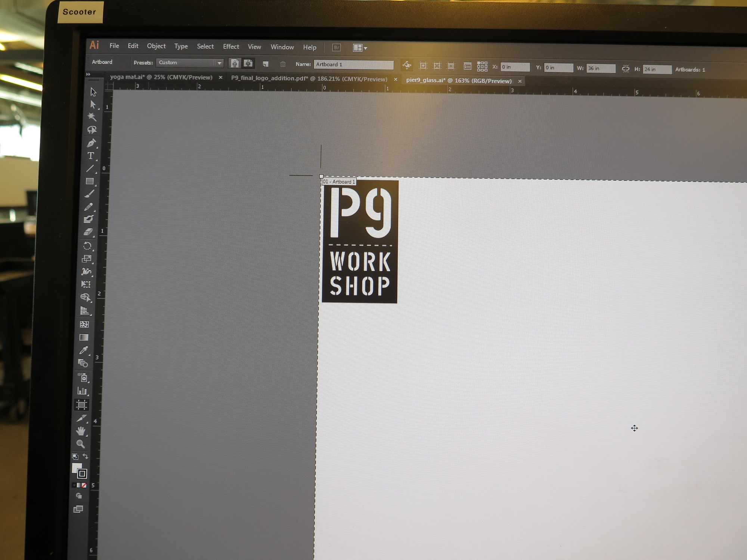This screenshot has height=560, width=747.
Task: Select the Scale tool
Action: (87, 259)
